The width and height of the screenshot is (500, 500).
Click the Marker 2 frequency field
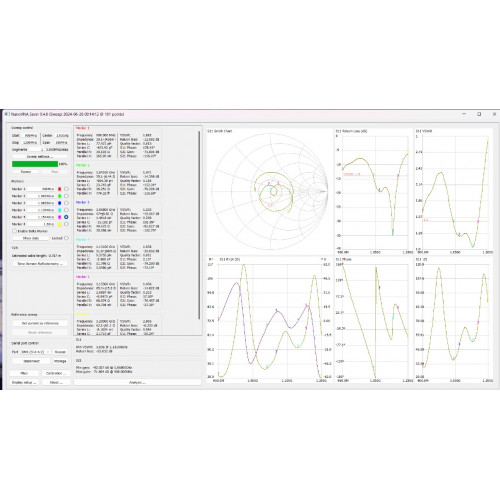pyautogui.click(x=41, y=196)
